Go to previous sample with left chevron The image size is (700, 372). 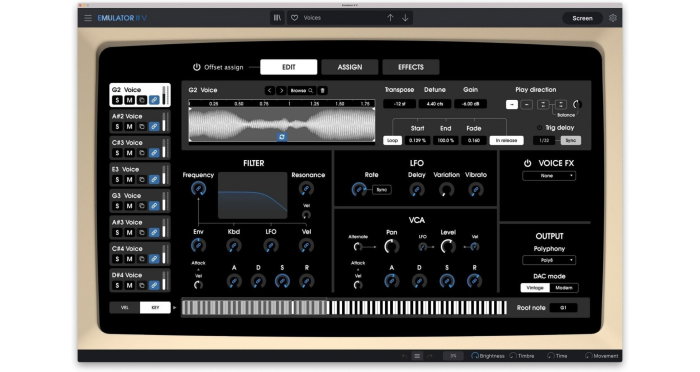[x=269, y=90]
